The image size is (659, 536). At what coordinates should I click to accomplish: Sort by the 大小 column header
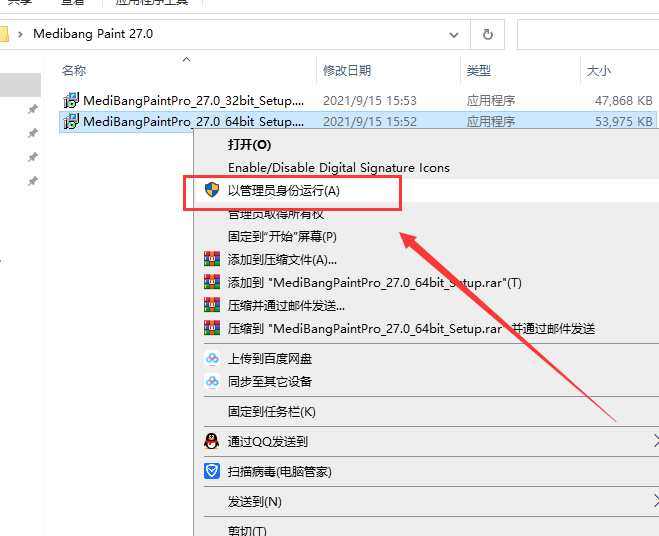(598, 70)
